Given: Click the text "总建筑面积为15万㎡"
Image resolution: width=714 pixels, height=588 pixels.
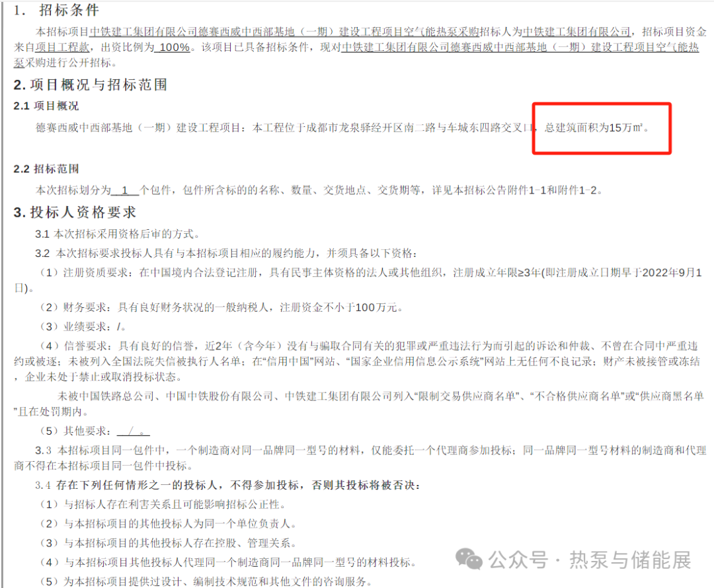Looking at the screenshot, I should (593, 128).
